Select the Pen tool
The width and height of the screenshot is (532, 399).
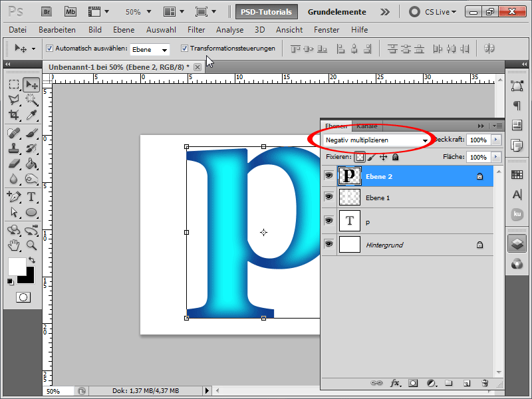(14, 196)
